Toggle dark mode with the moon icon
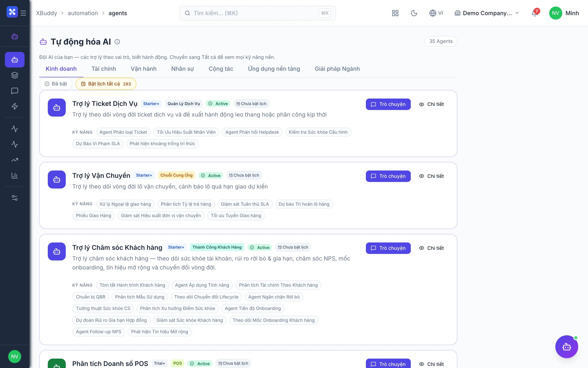Screen dimensions: 588x368 coord(414,13)
